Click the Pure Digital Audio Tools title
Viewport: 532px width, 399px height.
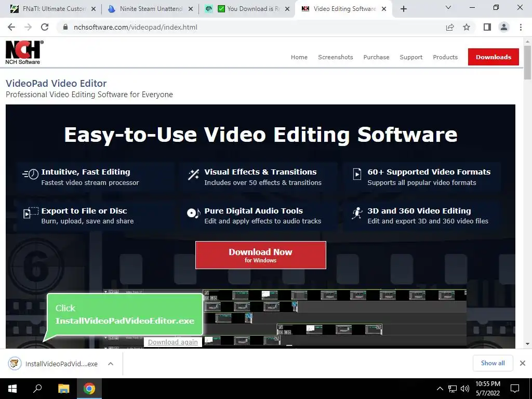pyautogui.click(x=254, y=211)
